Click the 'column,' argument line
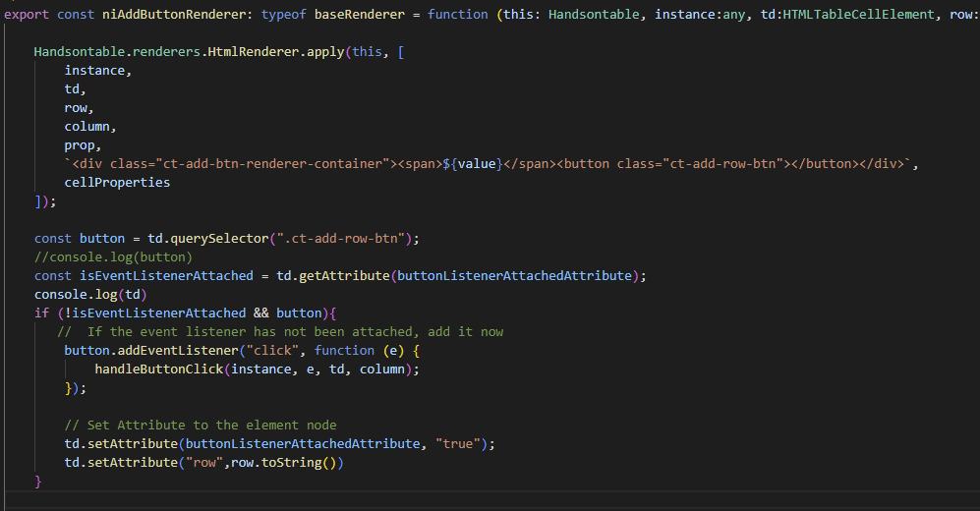 90,127
